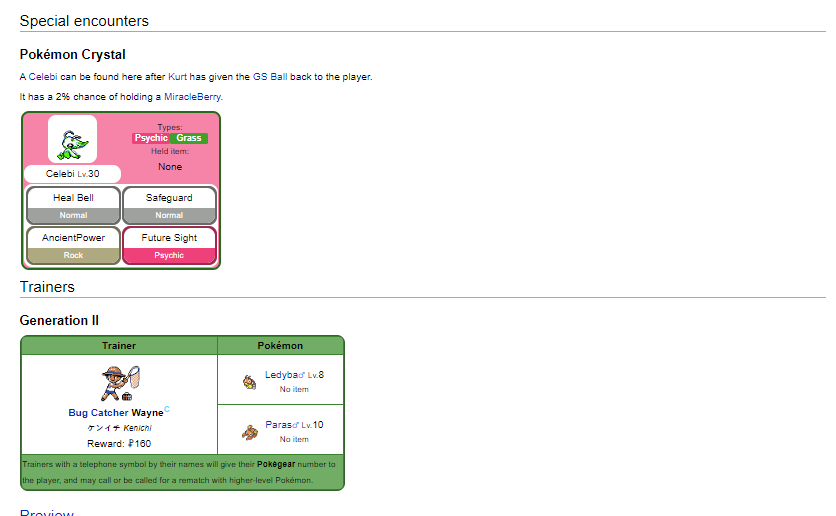Image resolution: width=836 pixels, height=516 pixels.
Task: Click the Normal type label under Heal Bell
Action: (x=73, y=215)
